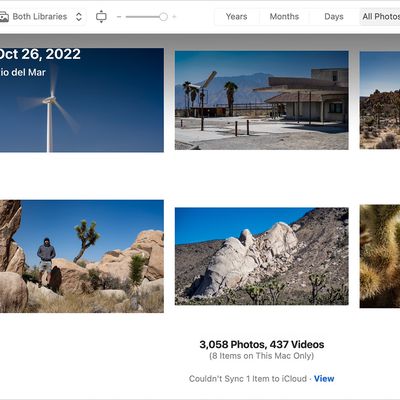Switch to the Years view
Image resolution: width=400 pixels, height=400 pixels.
[236, 17]
